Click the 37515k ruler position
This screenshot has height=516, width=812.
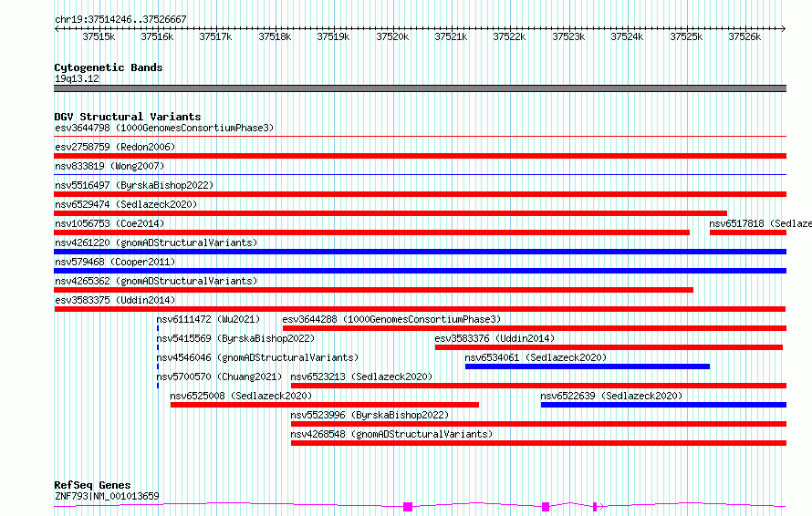99,36
